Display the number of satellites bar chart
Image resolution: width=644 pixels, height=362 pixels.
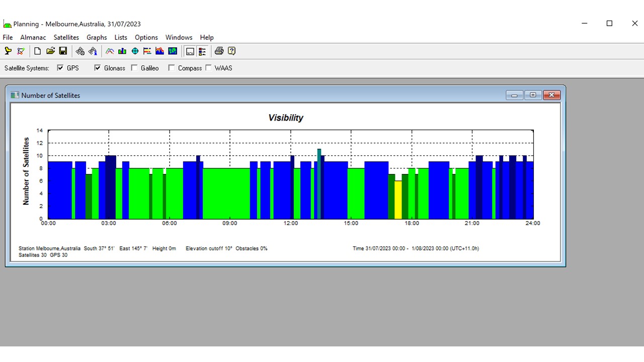click(122, 51)
